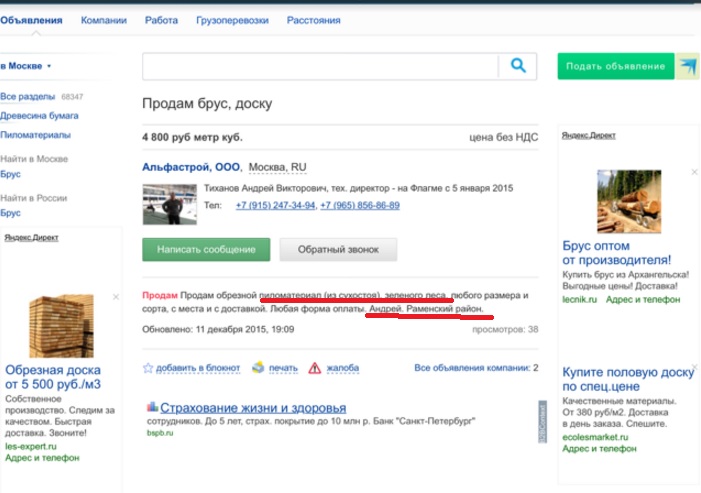Screen dimensions: 701x493
Task: Click Брус under Найти в России
Action: [x=10, y=213]
